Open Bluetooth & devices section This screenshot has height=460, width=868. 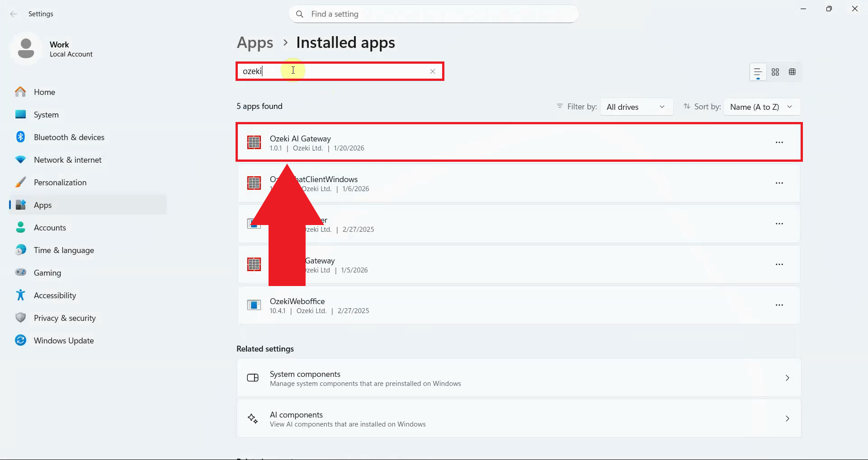(x=69, y=137)
